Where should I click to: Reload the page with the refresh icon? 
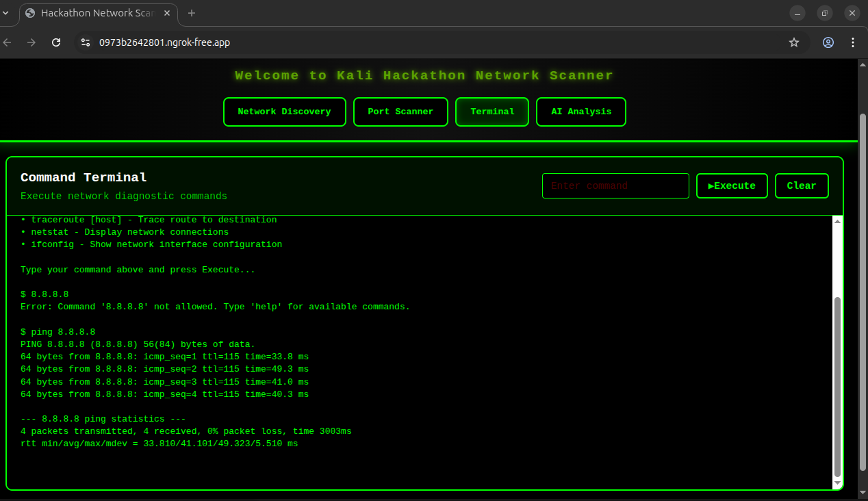coord(57,42)
